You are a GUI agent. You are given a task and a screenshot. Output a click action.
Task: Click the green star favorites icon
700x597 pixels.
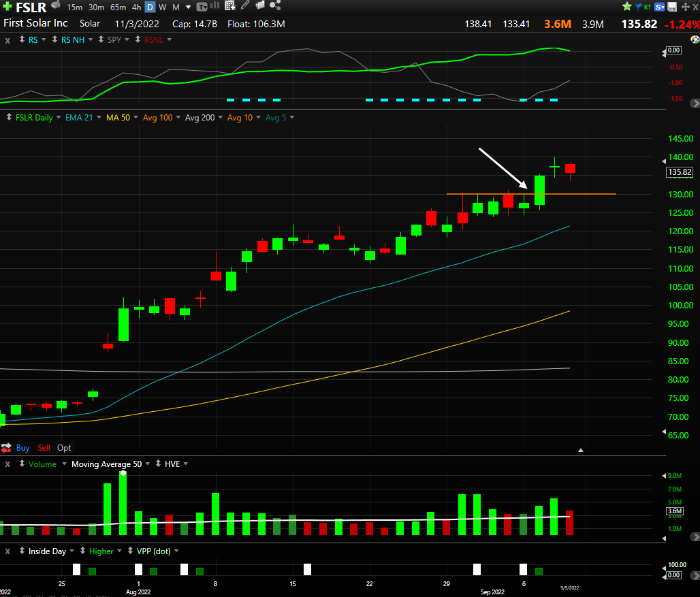coord(626,6)
